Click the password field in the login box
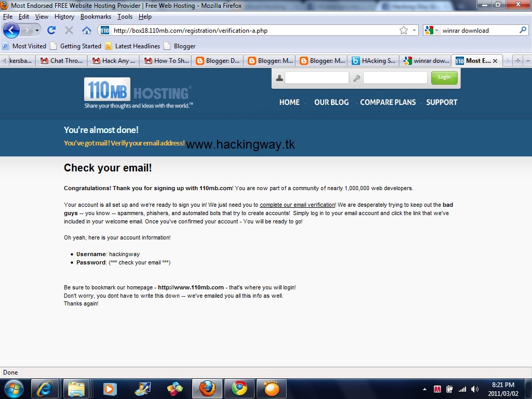This screenshot has width=532, height=399. [x=395, y=78]
